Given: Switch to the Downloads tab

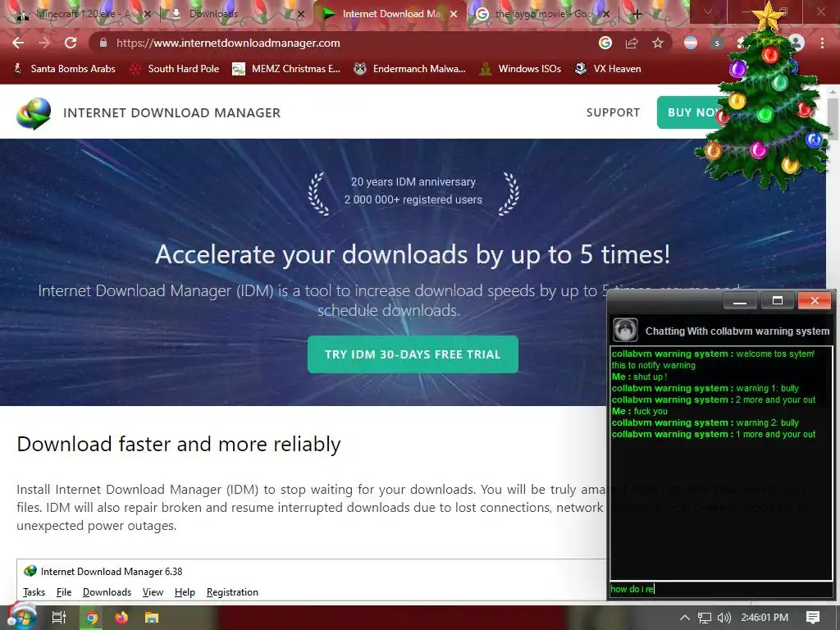Looking at the screenshot, I should 234,14.
